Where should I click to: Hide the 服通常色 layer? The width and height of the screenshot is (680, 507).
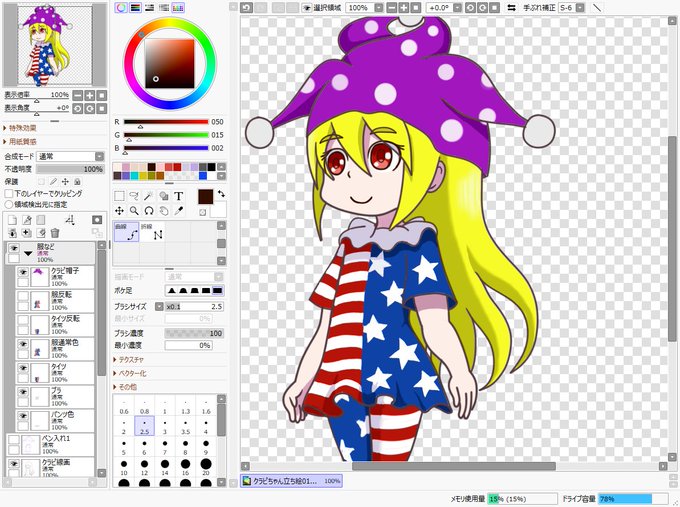23,344
